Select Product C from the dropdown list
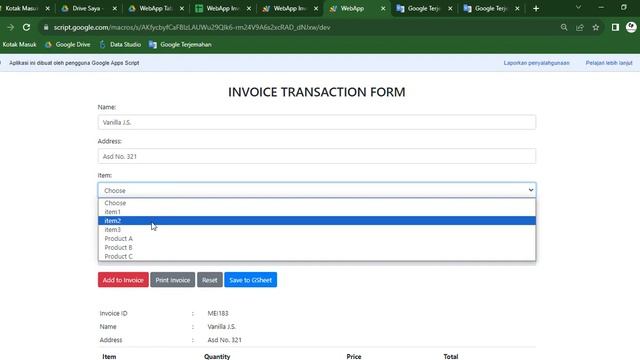 tap(317, 256)
